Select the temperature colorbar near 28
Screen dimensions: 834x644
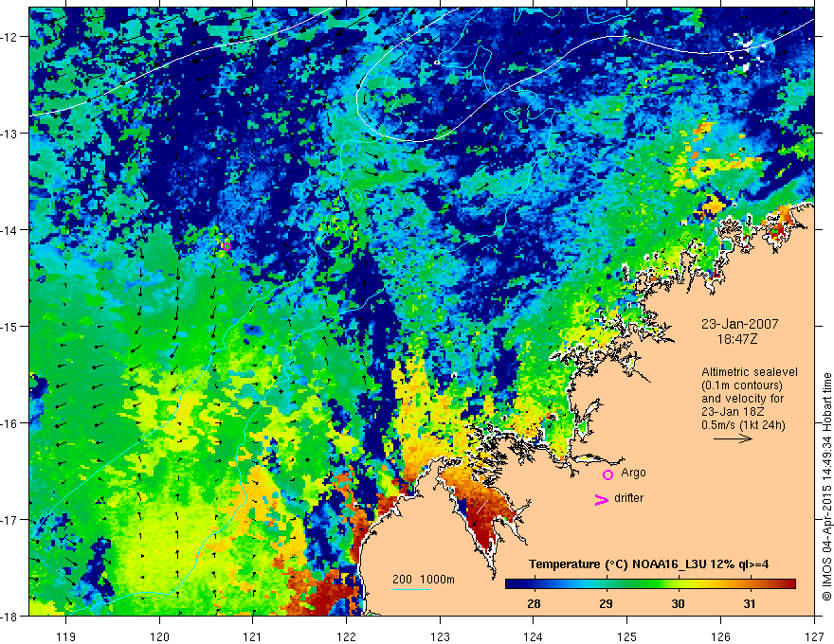point(534,584)
